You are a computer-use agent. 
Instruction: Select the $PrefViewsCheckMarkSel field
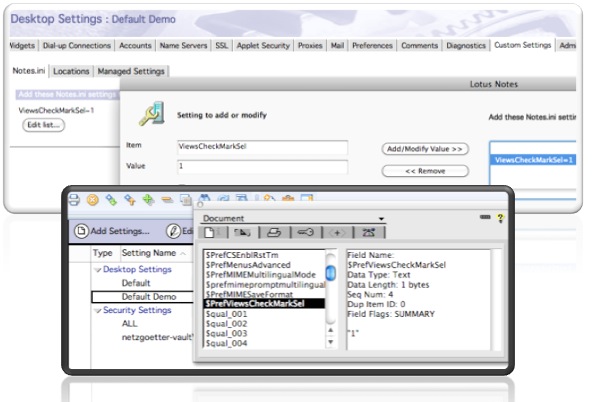pos(264,303)
